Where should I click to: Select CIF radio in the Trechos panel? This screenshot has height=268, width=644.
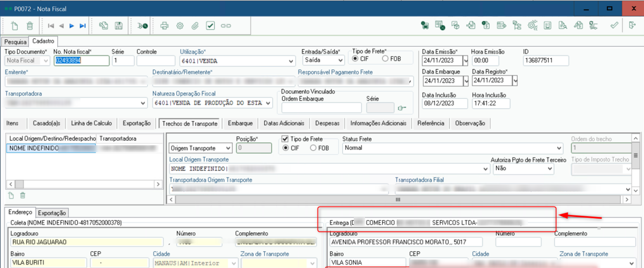click(x=286, y=148)
